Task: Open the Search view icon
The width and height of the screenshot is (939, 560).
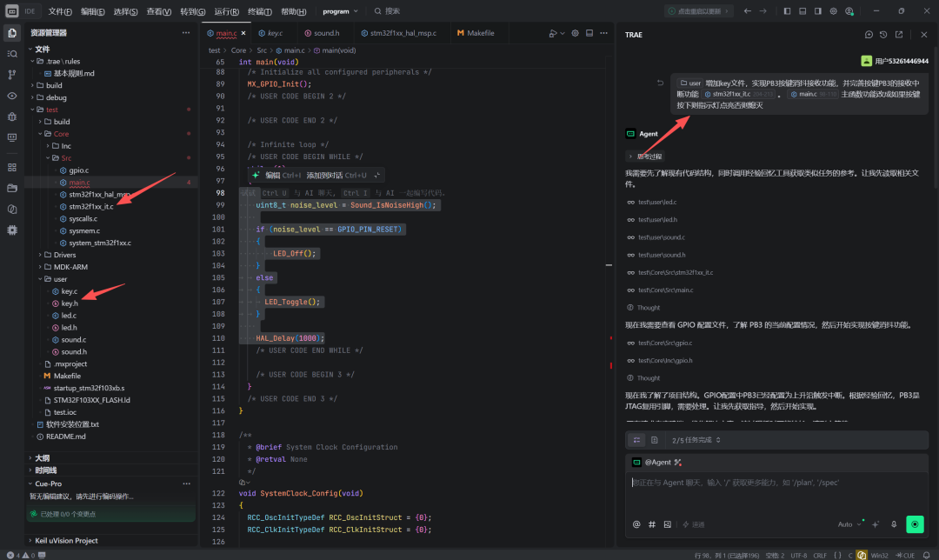Action: point(12,54)
